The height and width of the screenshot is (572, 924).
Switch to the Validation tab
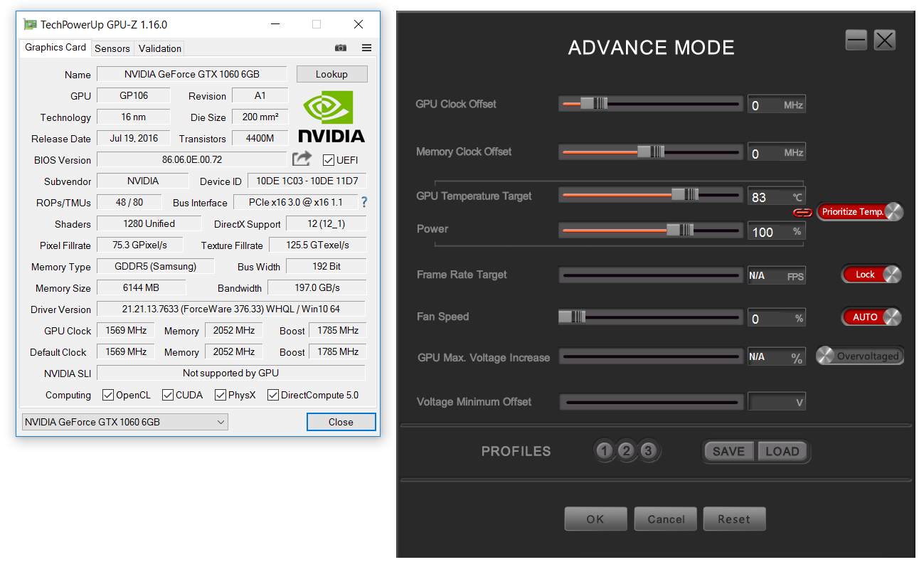(160, 48)
